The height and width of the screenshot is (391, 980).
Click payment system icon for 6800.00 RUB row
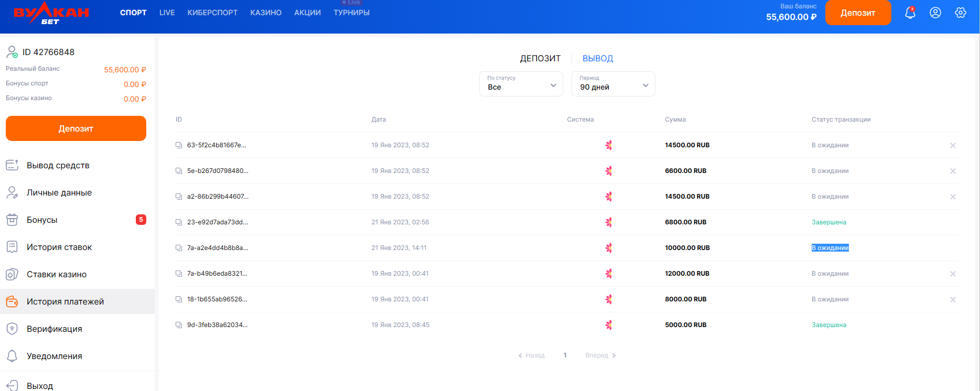pyautogui.click(x=609, y=222)
